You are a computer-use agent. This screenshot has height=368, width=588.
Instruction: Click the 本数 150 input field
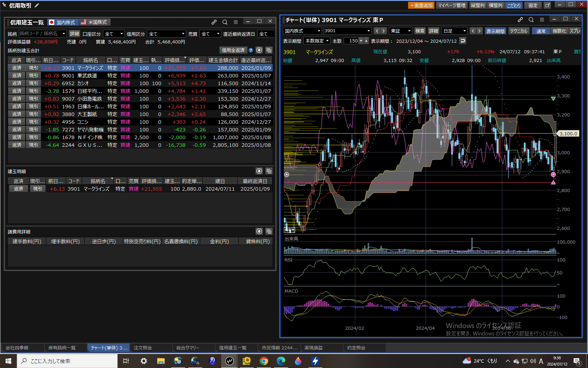[351, 41]
